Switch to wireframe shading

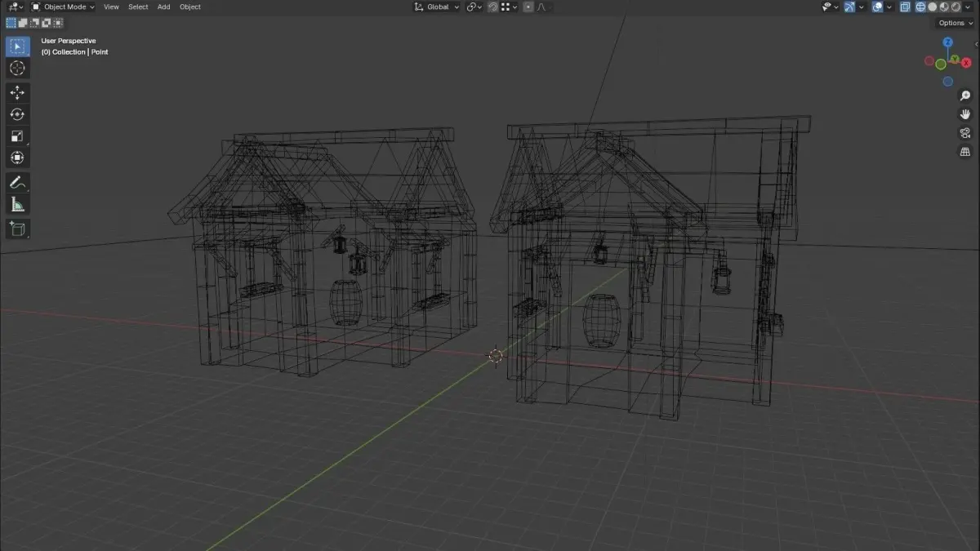coord(920,7)
